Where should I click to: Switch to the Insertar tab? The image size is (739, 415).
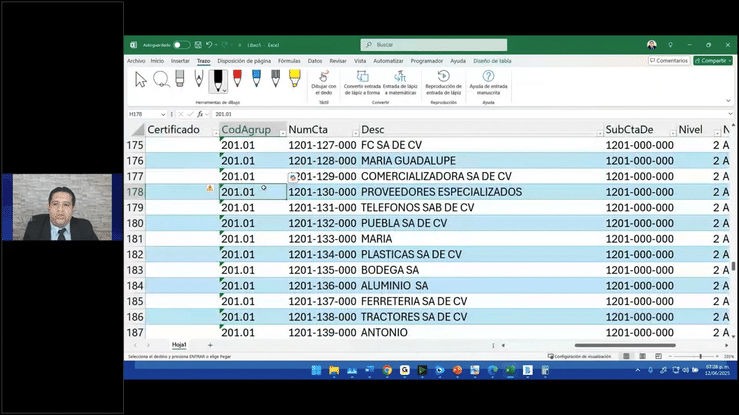coord(180,61)
